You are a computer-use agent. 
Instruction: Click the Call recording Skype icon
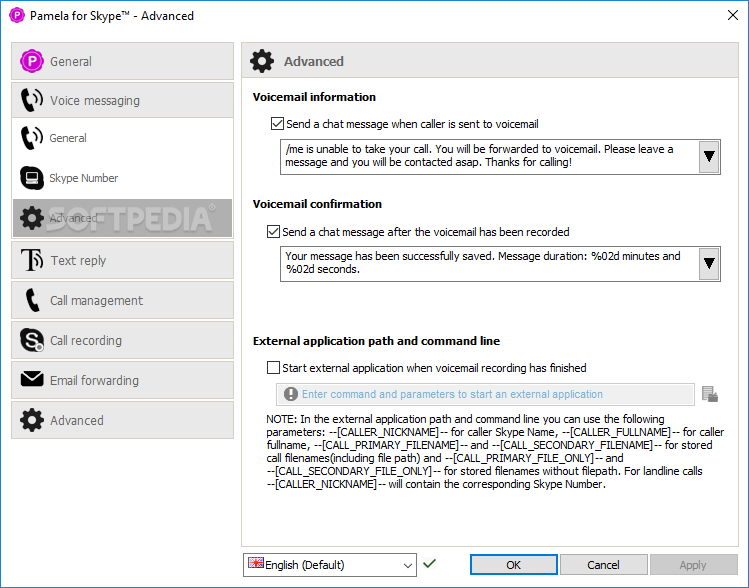[x=32, y=340]
